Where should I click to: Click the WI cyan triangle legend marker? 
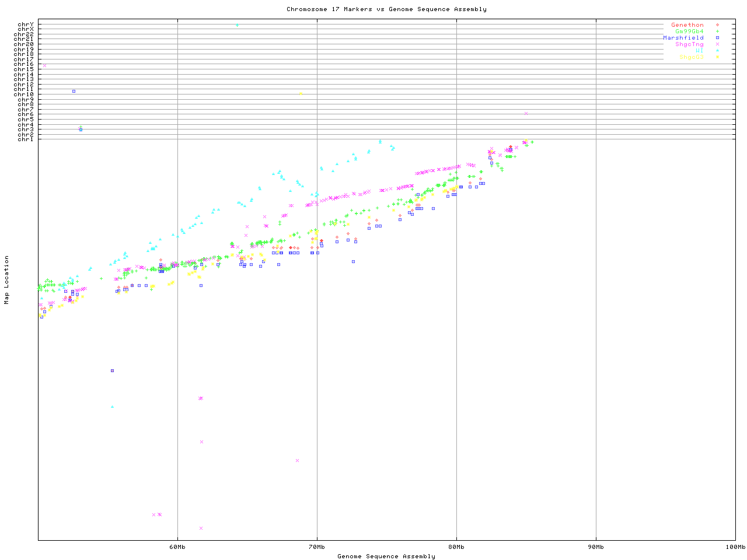(717, 51)
